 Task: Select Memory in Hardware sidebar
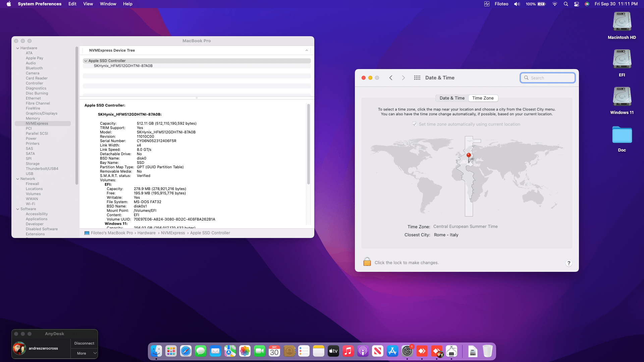33,119
